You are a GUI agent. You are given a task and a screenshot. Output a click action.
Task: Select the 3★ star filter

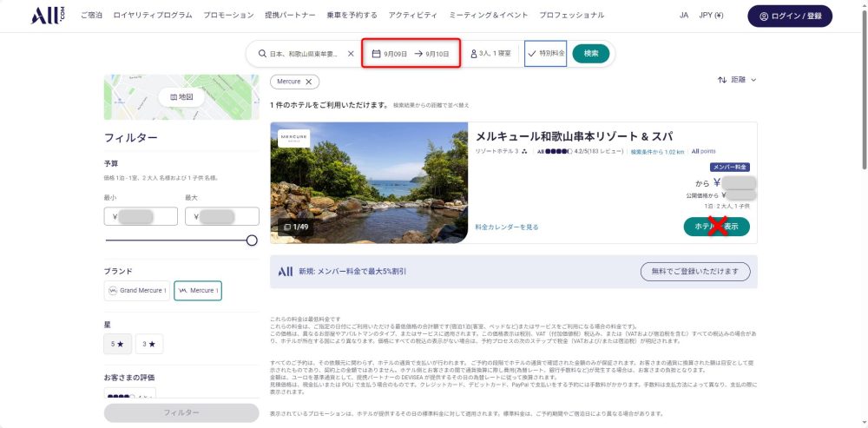[x=149, y=344]
